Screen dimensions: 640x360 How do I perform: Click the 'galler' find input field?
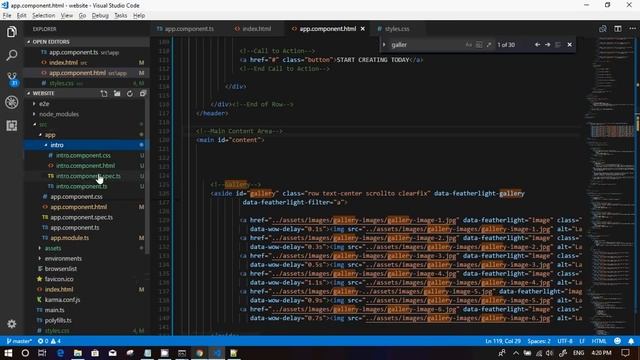pos(427,44)
